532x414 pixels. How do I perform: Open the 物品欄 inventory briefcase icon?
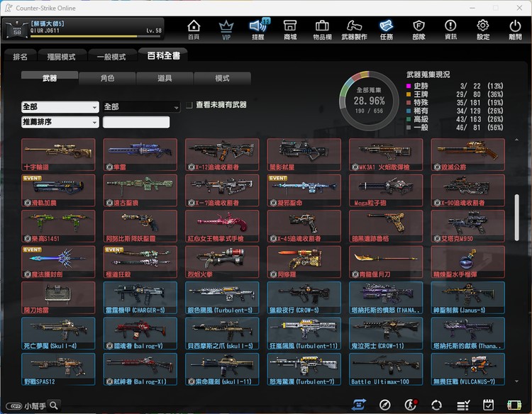tap(322, 30)
